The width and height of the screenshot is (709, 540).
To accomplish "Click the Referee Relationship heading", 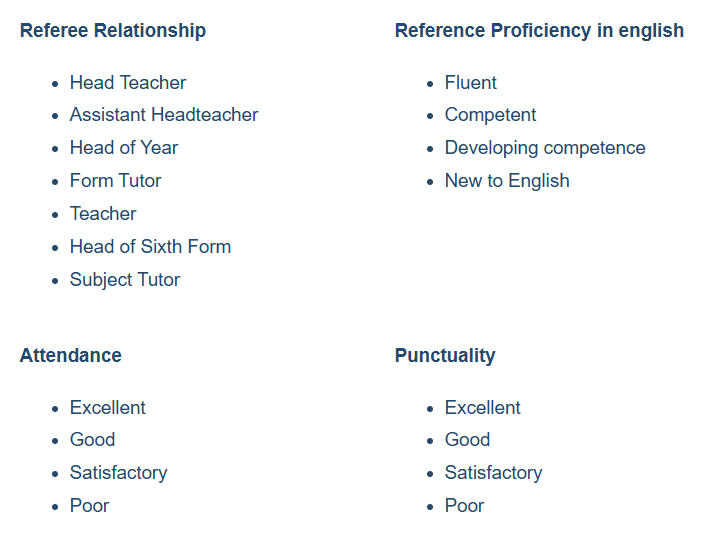I will pyautogui.click(x=113, y=31).
